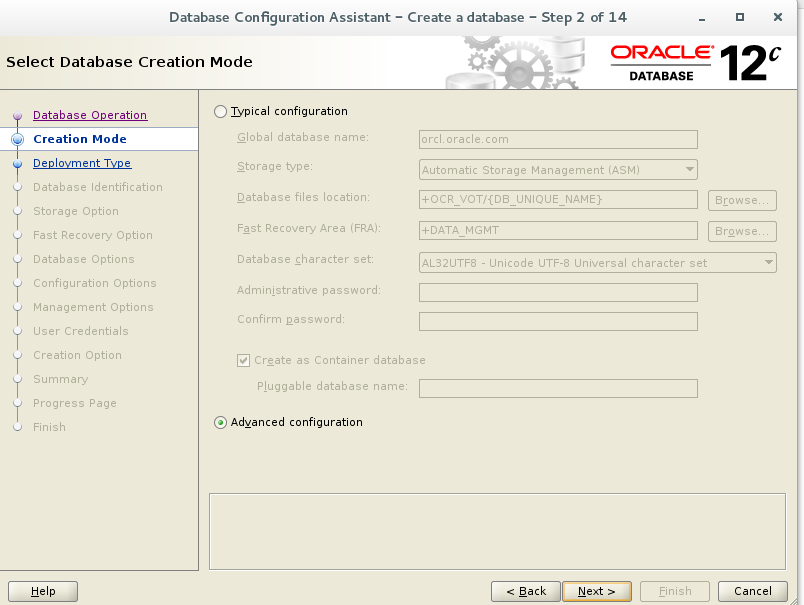Select the Advanced configuration radio button
Screen dimensions: 804x605
click(219, 422)
